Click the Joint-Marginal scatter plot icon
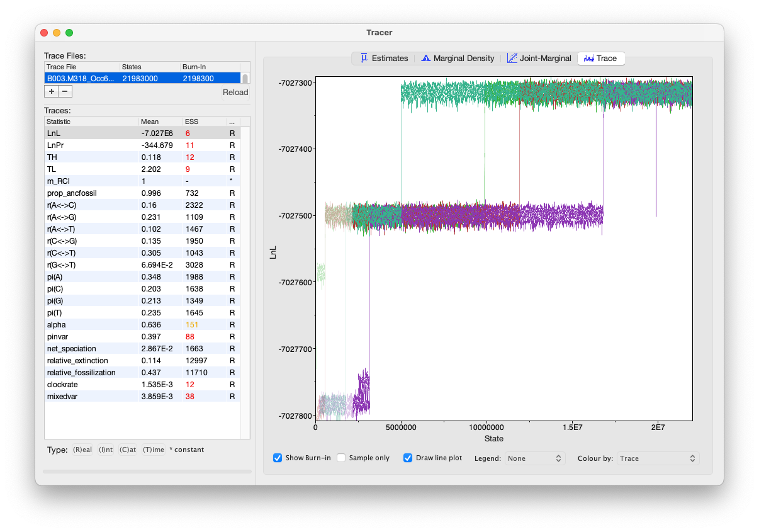759x532 pixels. tap(512, 58)
